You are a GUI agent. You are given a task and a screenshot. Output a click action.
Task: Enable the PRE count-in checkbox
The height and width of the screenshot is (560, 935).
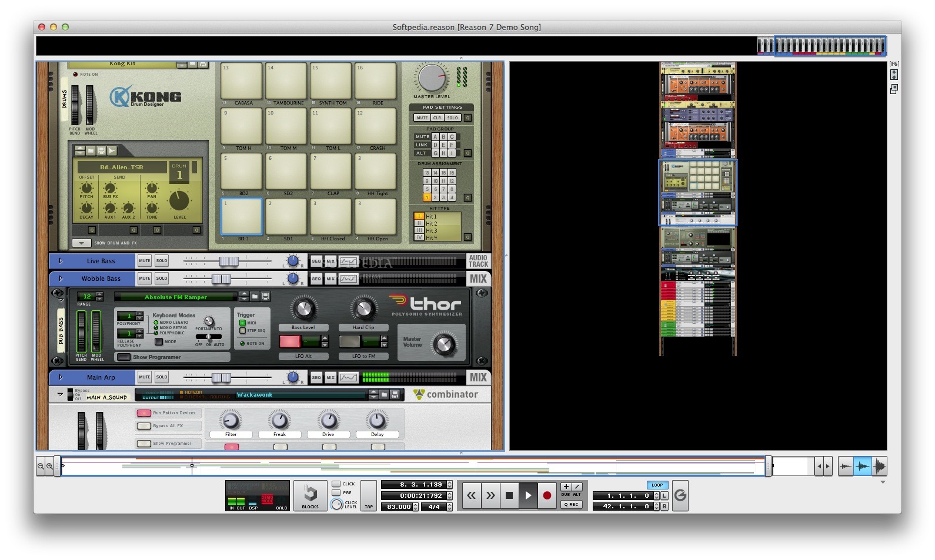336,493
